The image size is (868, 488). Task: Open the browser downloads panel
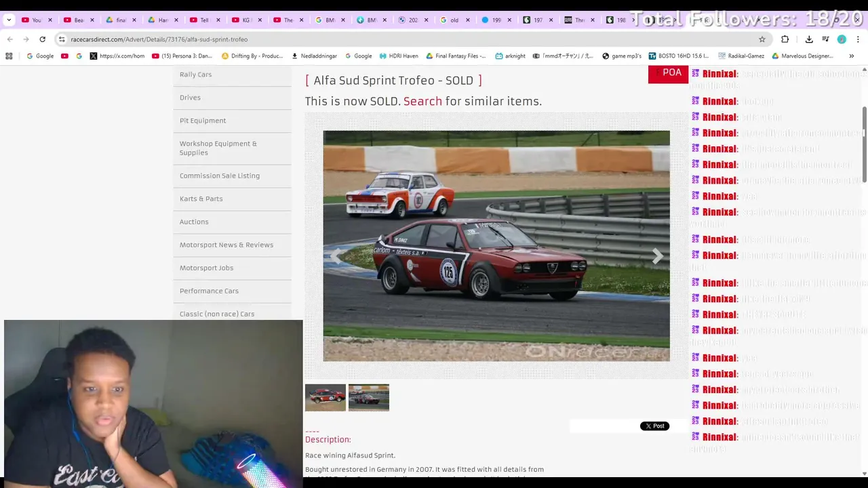pyautogui.click(x=809, y=39)
